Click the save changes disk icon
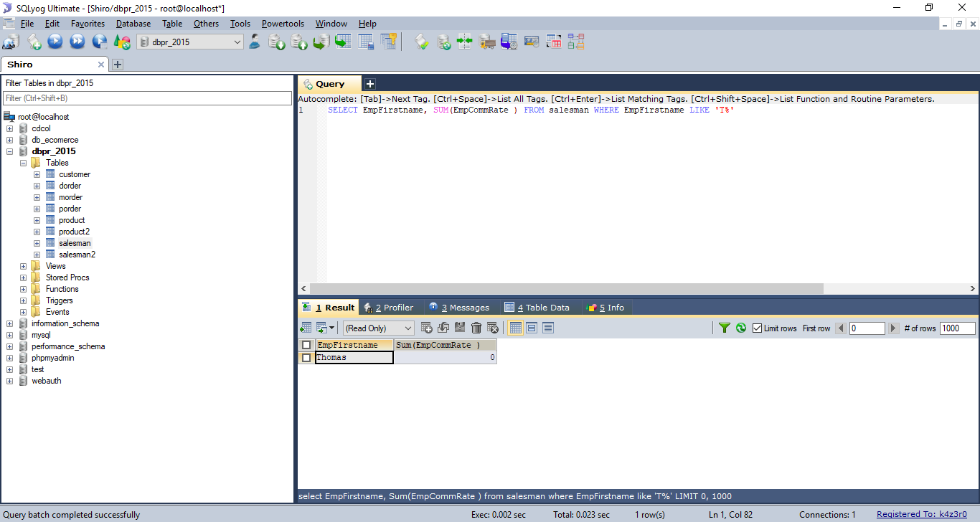This screenshot has height=522, width=980. [x=460, y=328]
